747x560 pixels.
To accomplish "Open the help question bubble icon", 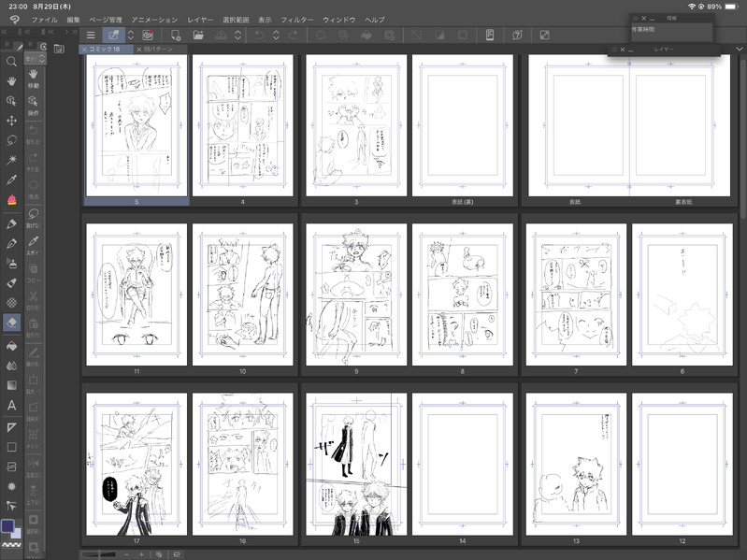I will click(517, 36).
